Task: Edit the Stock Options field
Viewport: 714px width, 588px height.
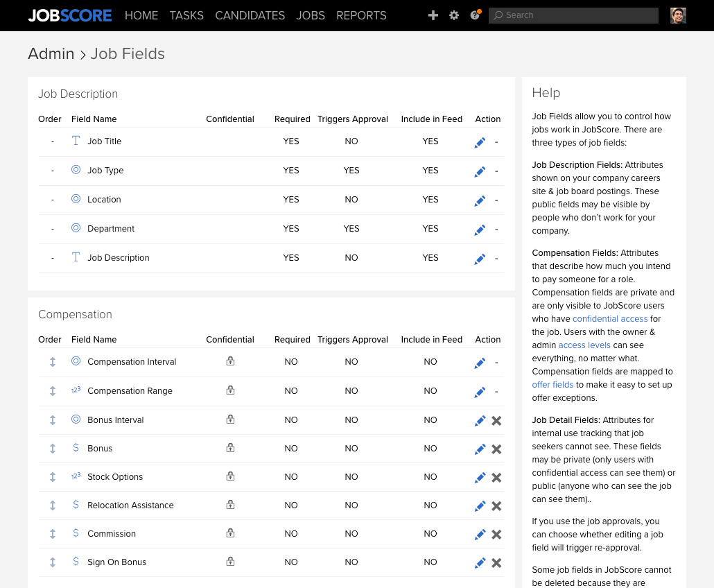Action: (x=480, y=478)
